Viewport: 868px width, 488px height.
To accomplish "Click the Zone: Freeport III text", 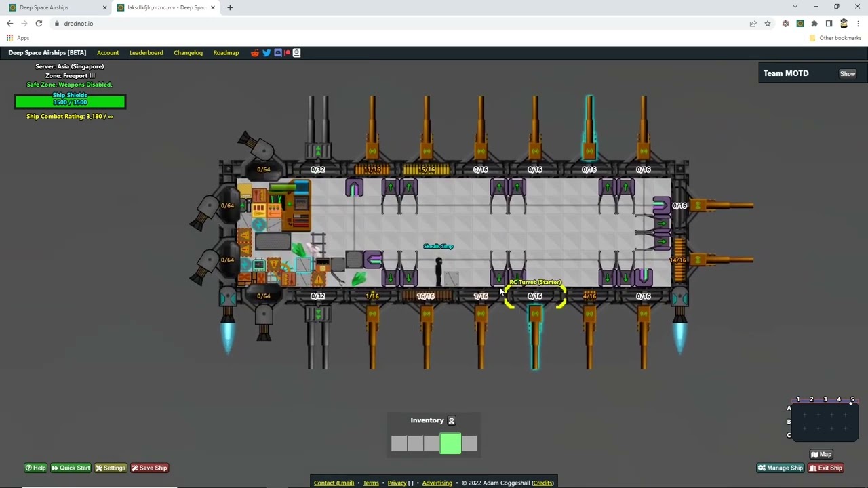I will (x=70, y=76).
